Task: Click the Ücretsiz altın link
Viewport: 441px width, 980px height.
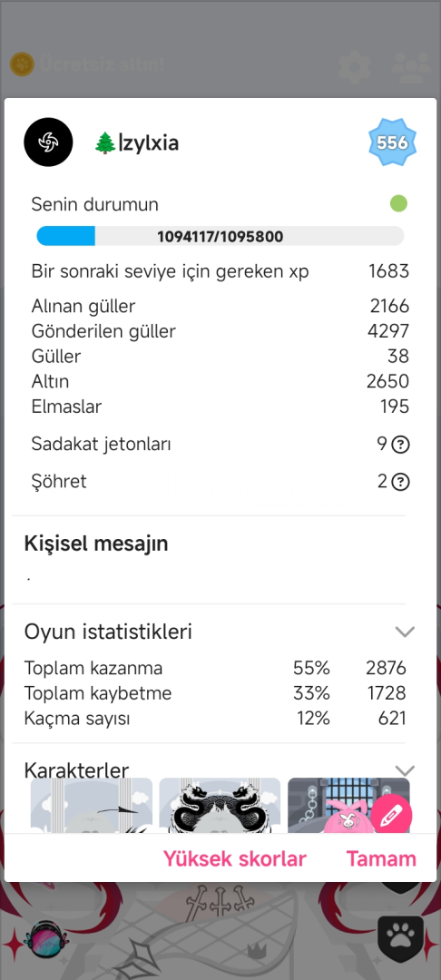Action: coord(103,64)
